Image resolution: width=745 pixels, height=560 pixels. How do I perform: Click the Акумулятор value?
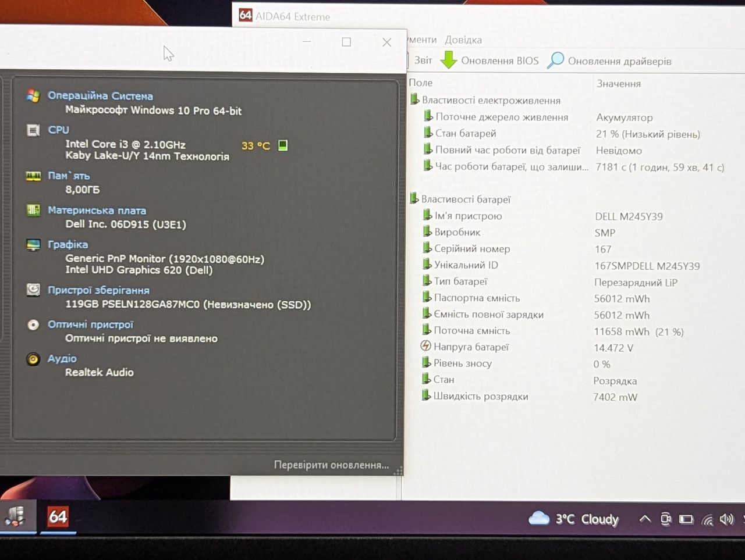coord(625,117)
